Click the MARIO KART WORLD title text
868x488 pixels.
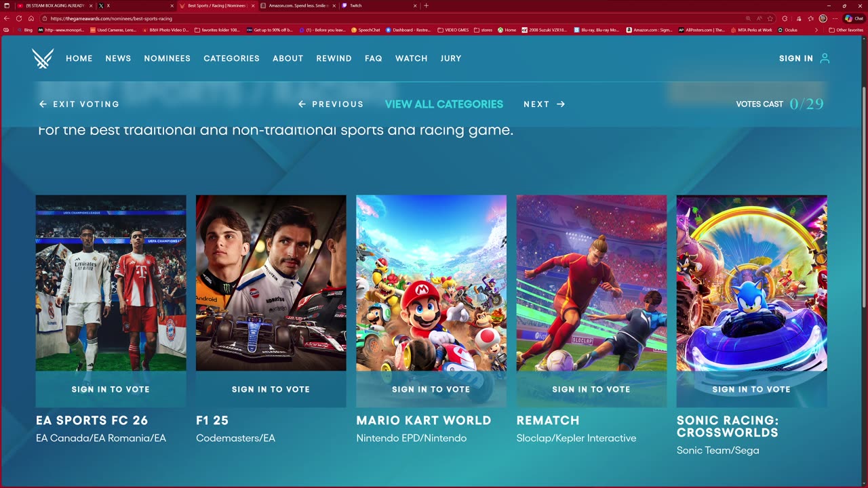tap(424, 420)
